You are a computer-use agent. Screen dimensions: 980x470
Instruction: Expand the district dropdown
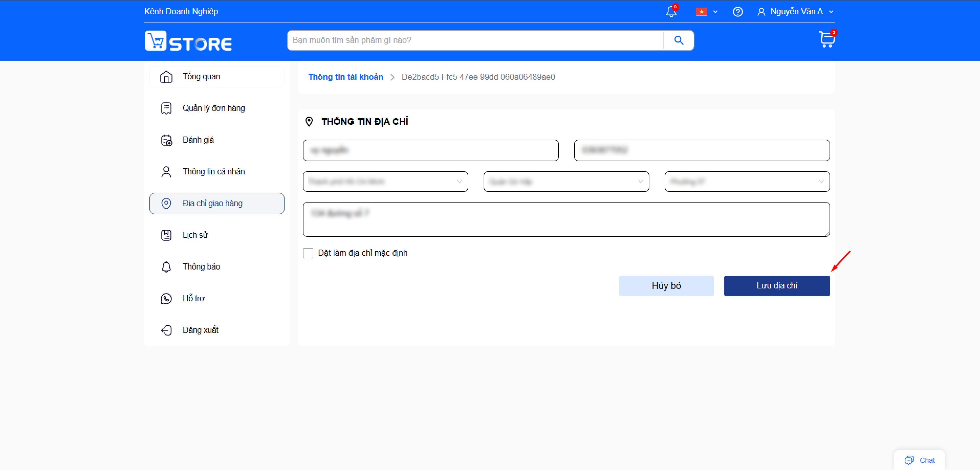point(566,181)
